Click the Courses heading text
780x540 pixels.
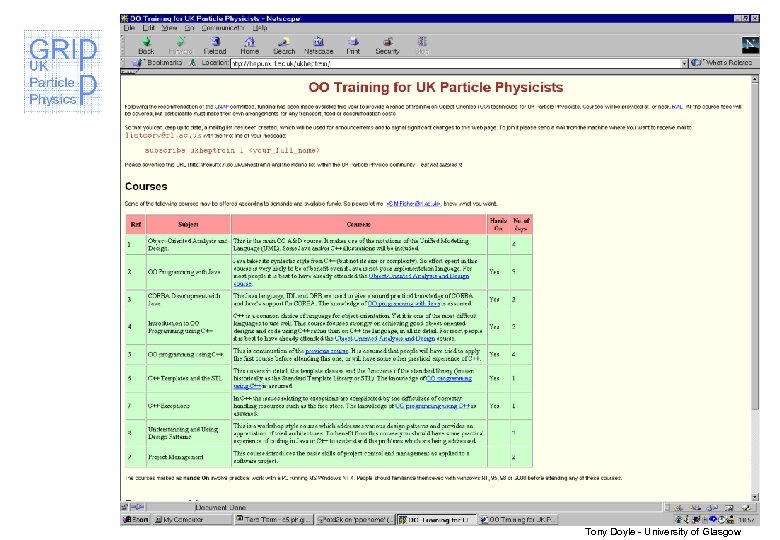tap(146, 186)
